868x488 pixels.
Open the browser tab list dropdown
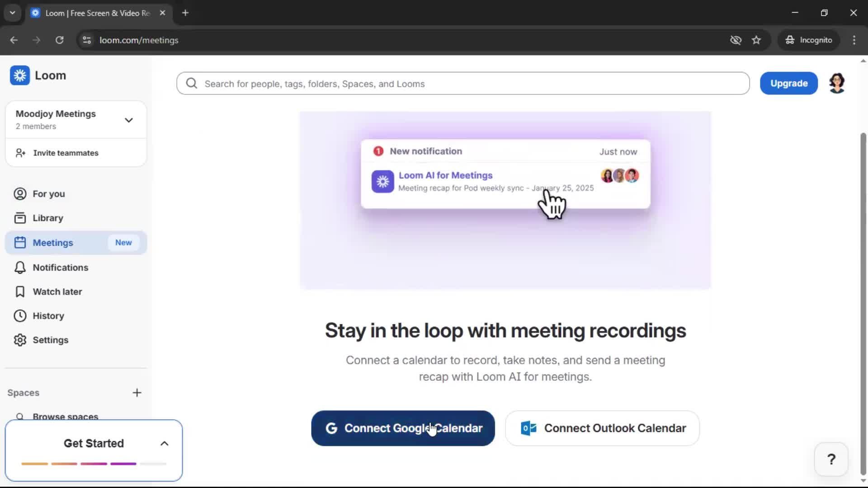pos(12,13)
